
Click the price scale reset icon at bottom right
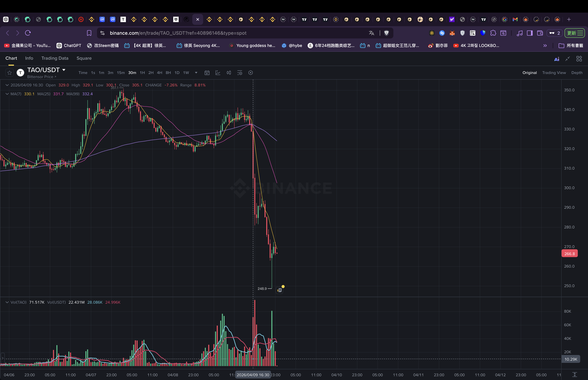574,375
